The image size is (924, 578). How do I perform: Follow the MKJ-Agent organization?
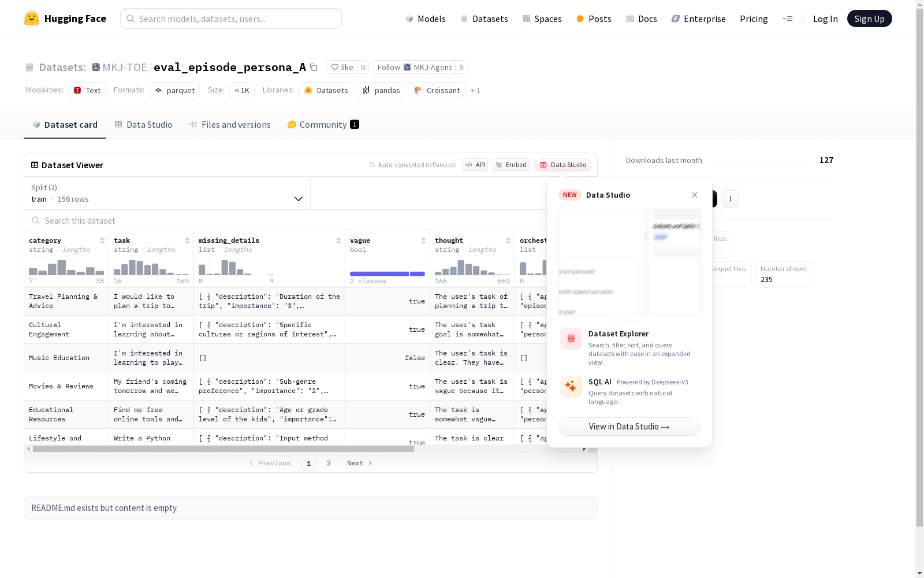tap(415, 67)
